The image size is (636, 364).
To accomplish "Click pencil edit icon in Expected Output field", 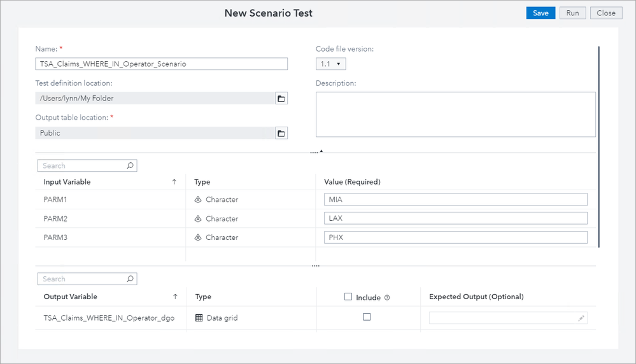I will click(x=581, y=318).
